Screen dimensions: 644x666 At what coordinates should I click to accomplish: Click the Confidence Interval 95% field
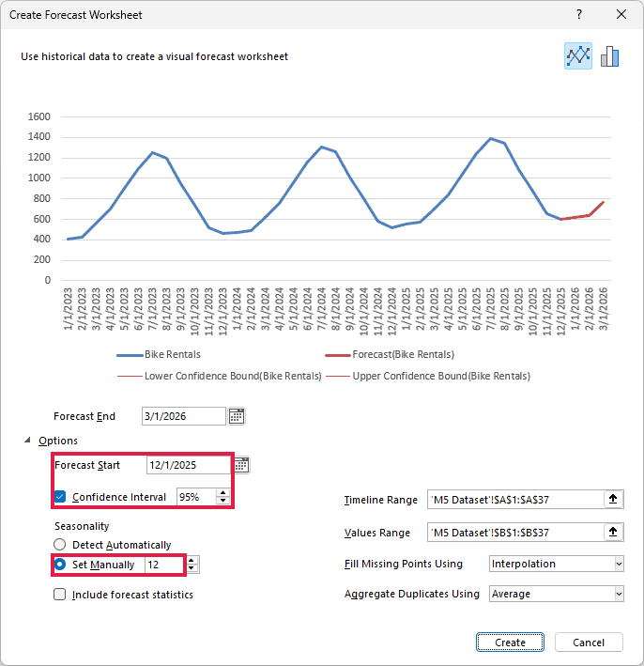tap(196, 497)
